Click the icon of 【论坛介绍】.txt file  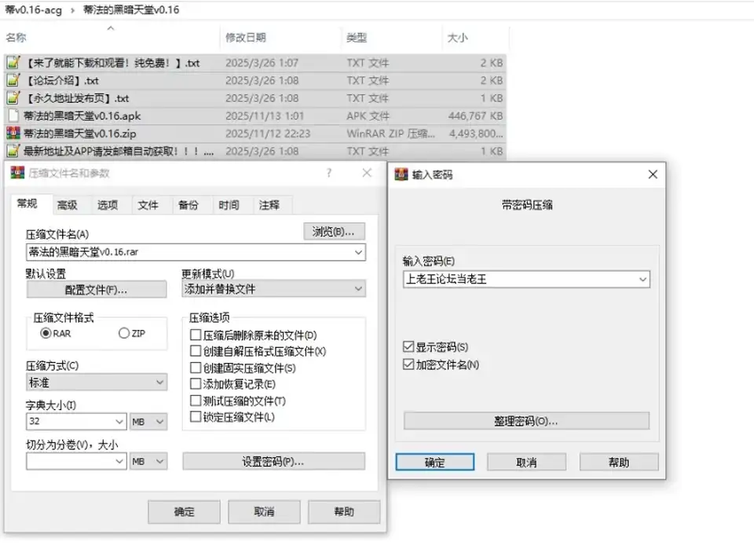coord(13,80)
